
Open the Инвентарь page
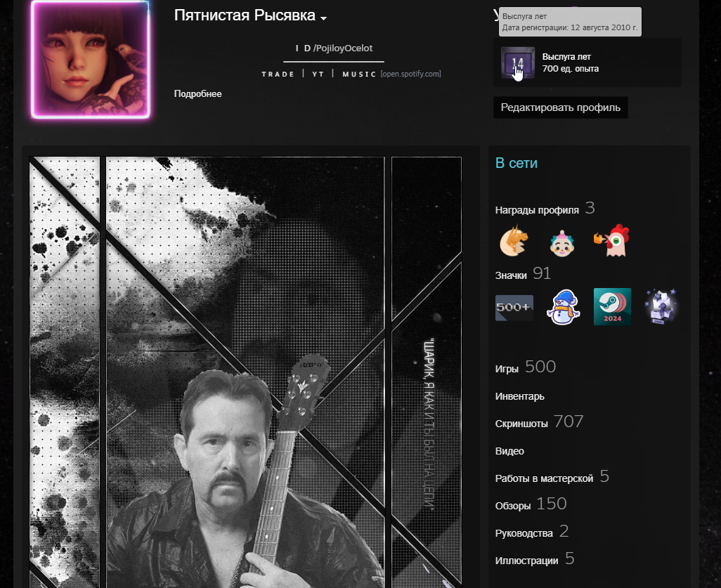click(519, 396)
